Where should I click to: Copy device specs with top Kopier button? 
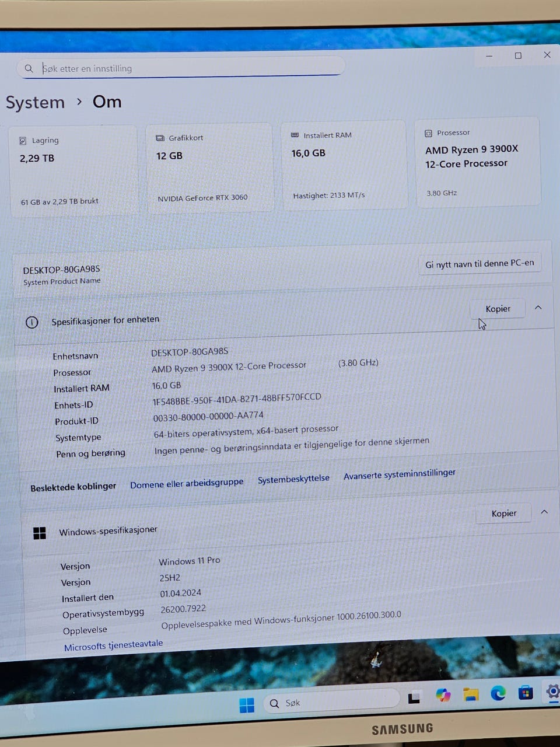tap(498, 309)
